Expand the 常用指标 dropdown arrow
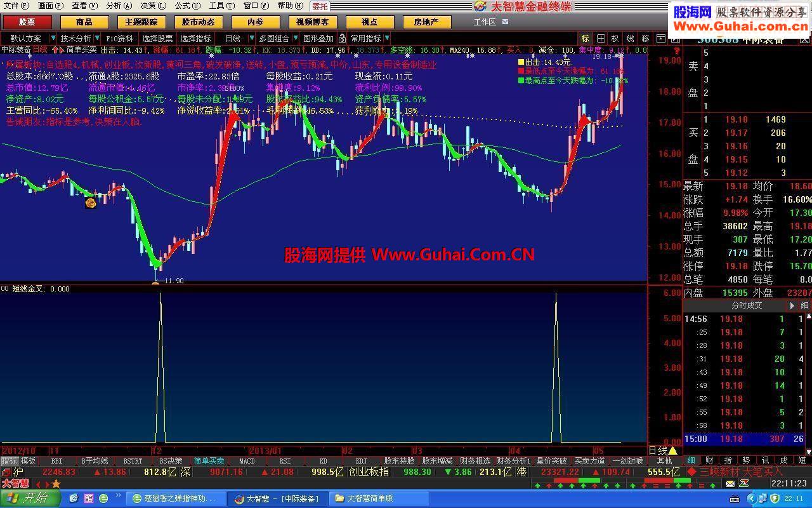 [x=386, y=38]
